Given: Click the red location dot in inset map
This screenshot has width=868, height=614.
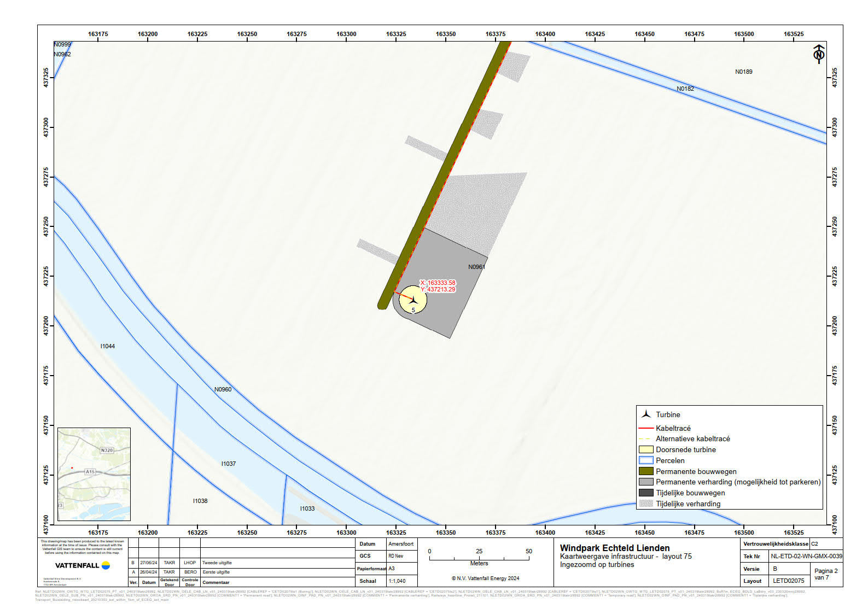Looking at the screenshot, I should (x=72, y=468).
